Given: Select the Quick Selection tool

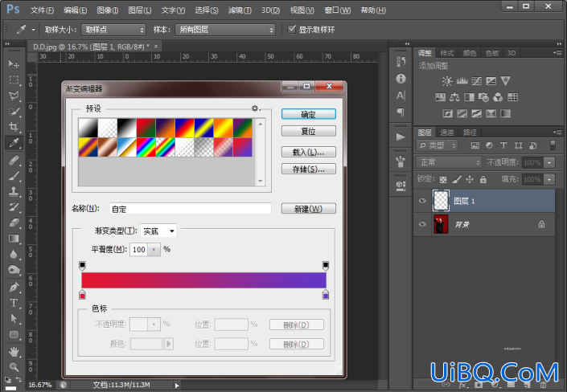Looking at the screenshot, I should pos(14,112).
